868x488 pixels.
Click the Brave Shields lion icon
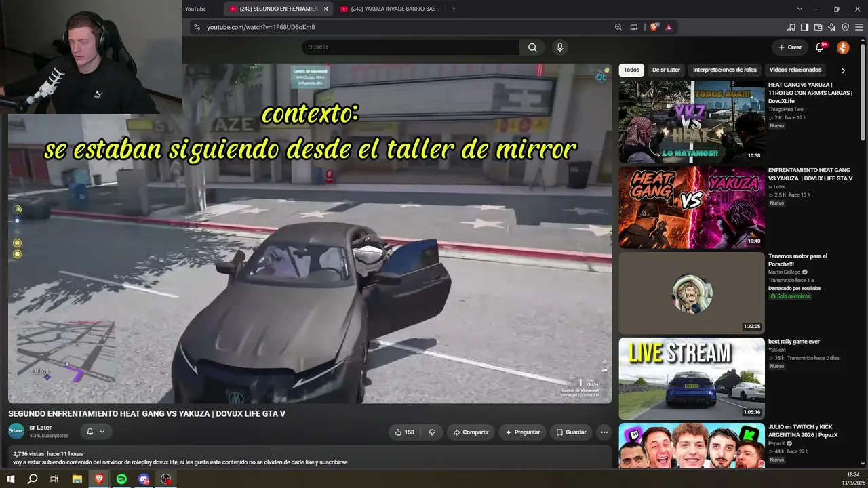coord(654,27)
